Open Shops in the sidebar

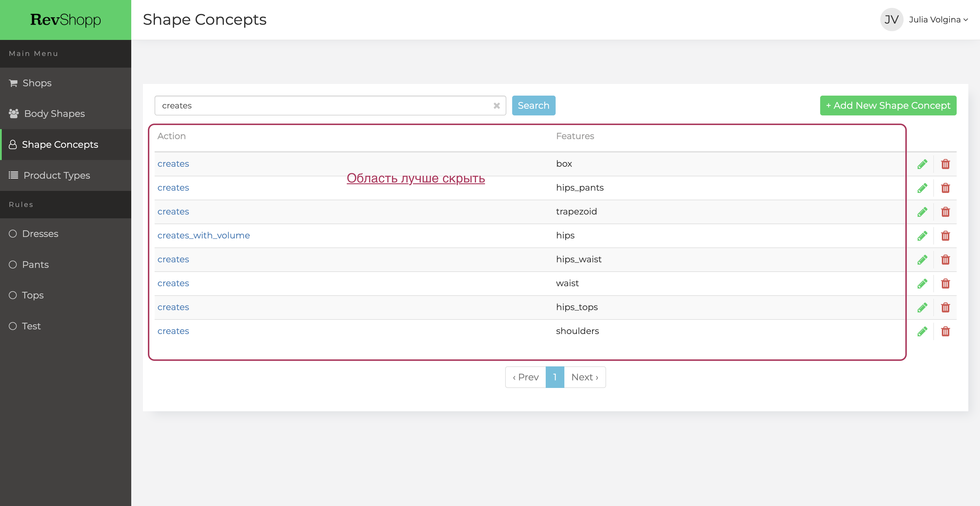tap(65, 83)
